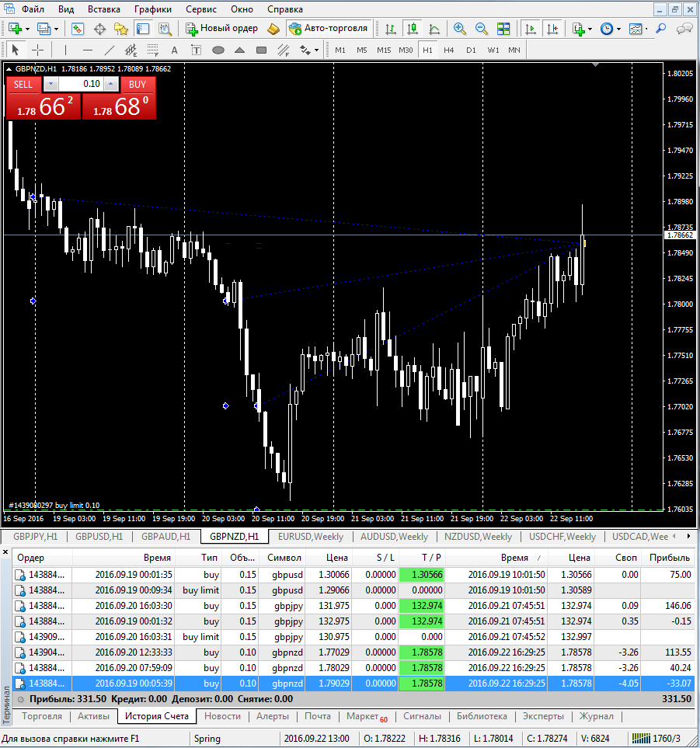
Task: Expand the templates dropdown arrow
Action: coord(646,29)
